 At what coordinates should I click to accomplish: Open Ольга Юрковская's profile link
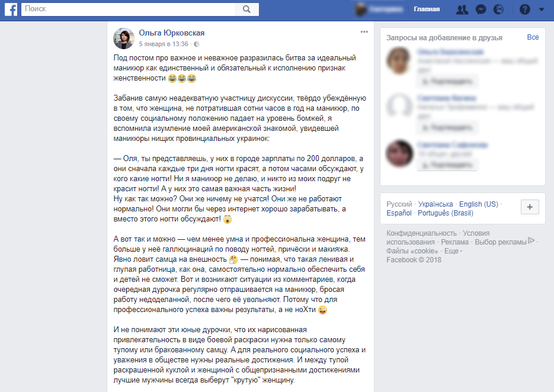[x=172, y=33]
